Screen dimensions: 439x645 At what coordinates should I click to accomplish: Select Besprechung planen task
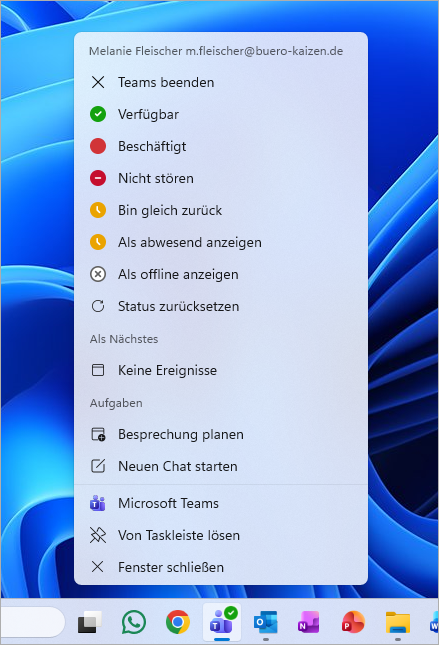pyautogui.click(x=221, y=434)
